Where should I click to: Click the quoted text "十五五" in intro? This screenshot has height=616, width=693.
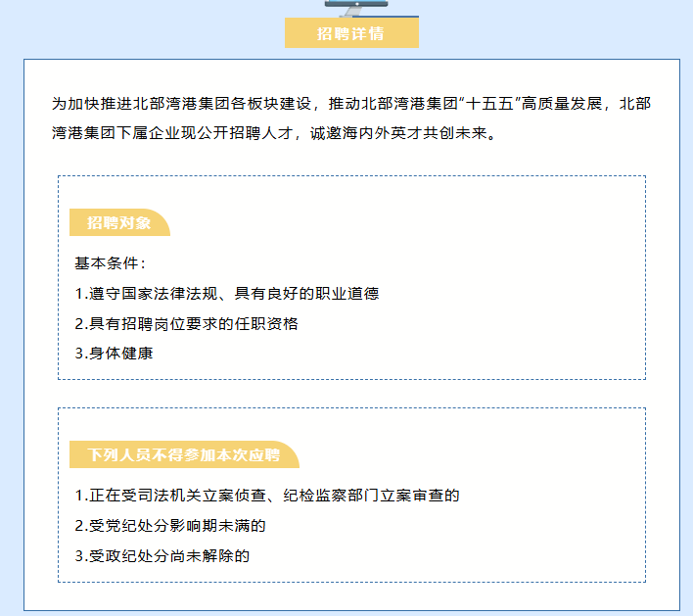point(494,104)
